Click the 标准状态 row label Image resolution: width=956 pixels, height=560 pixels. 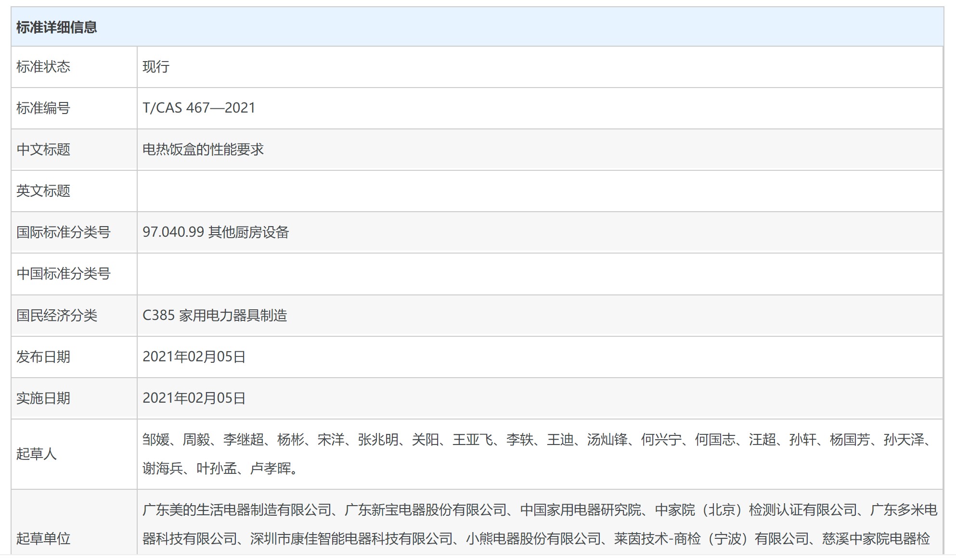point(43,67)
